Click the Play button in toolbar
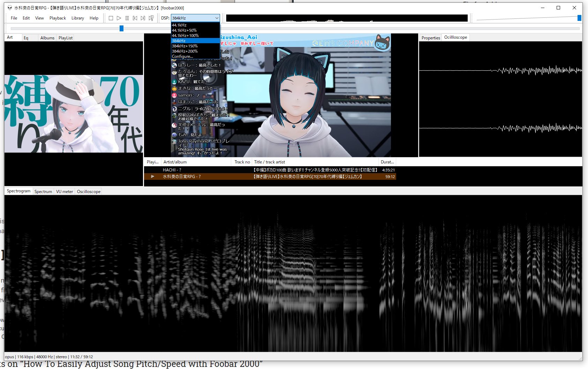This screenshot has height=369, width=588. coord(119,18)
